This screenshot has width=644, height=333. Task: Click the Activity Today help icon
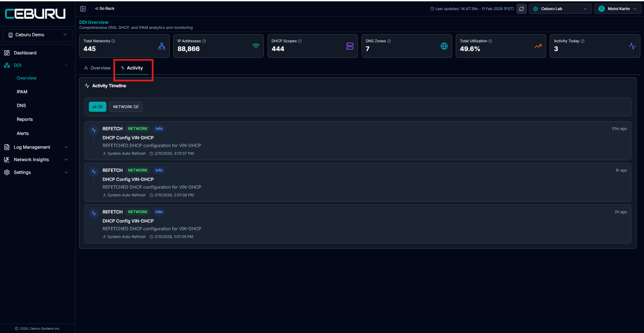pyautogui.click(x=583, y=41)
